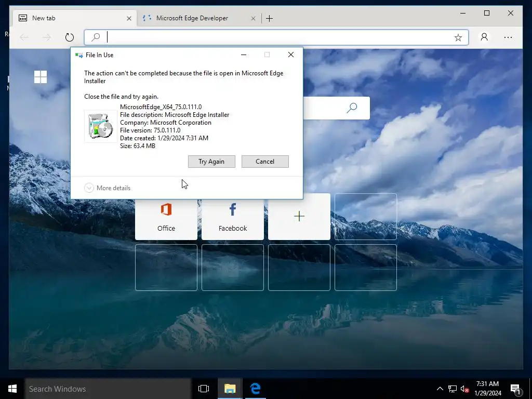Click the Company: Microsoft Corporation line
Image resolution: width=532 pixels, height=399 pixels.
pyautogui.click(x=166, y=123)
